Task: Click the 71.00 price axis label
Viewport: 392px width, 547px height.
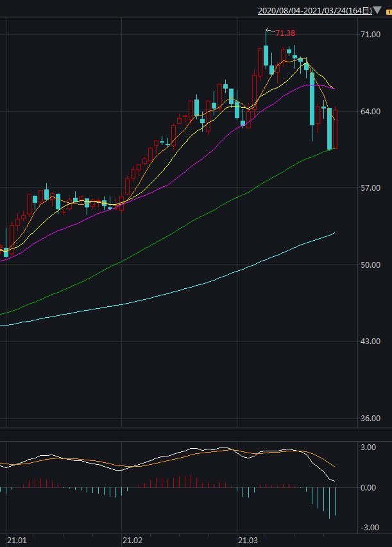Action: tap(370, 34)
